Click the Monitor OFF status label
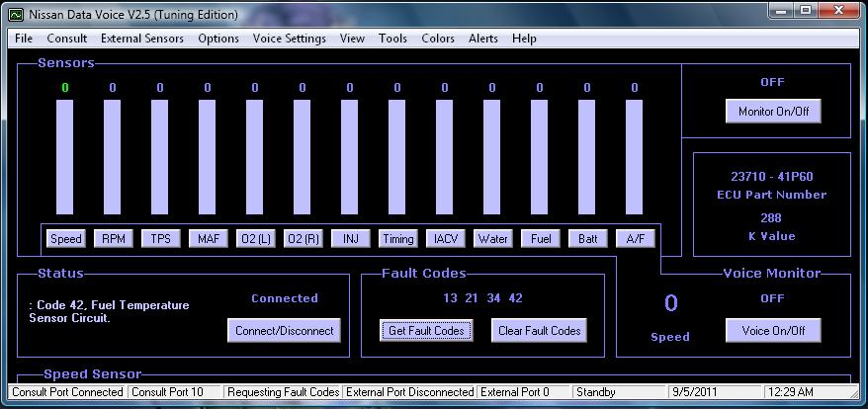Image resolution: width=868 pixels, height=409 pixels. 772,82
